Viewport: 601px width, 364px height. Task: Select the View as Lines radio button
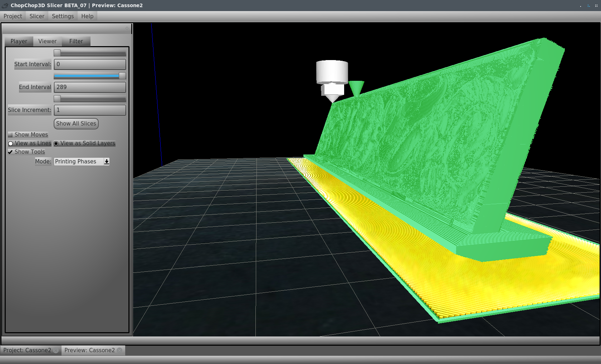pyautogui.click(x=11, y=143)
